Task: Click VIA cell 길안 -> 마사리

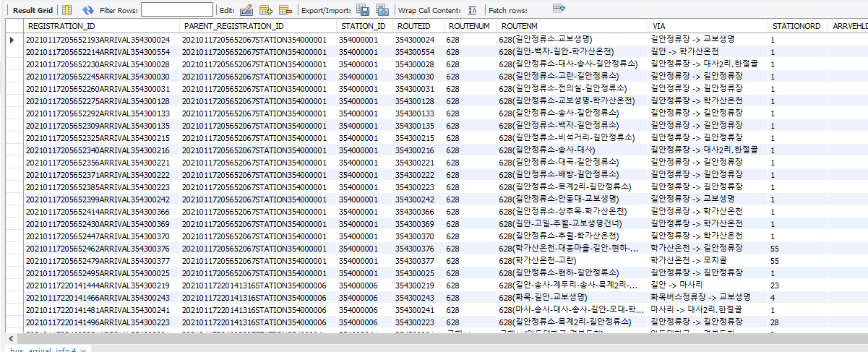Action: point(708,286)
